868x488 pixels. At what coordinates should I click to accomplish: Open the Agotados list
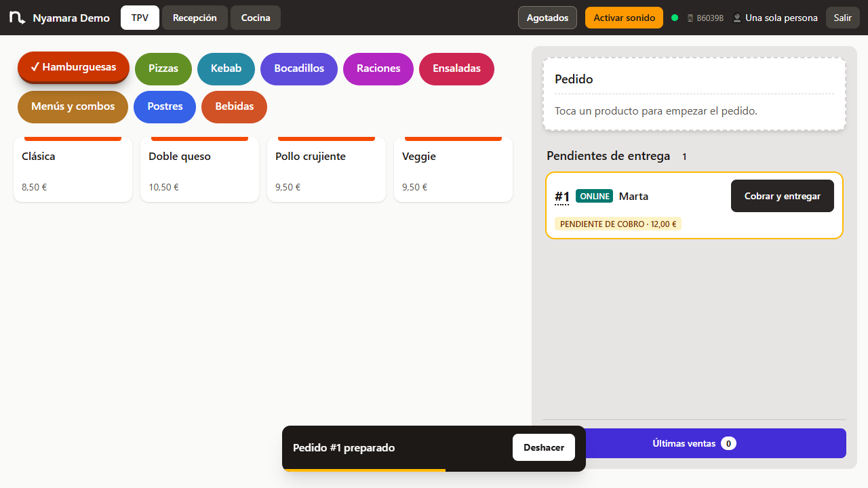[547, 18]
